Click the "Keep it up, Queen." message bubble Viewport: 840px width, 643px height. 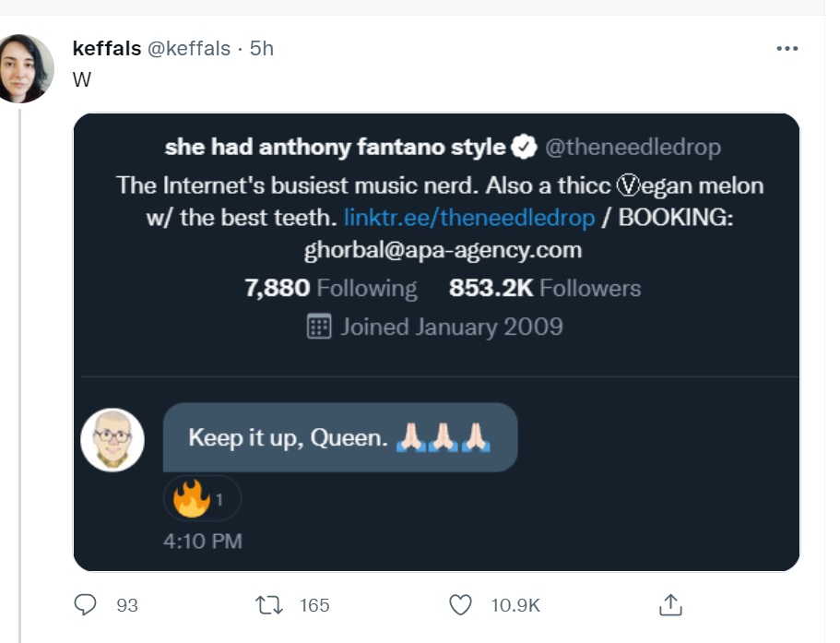(x=339, y=437)
